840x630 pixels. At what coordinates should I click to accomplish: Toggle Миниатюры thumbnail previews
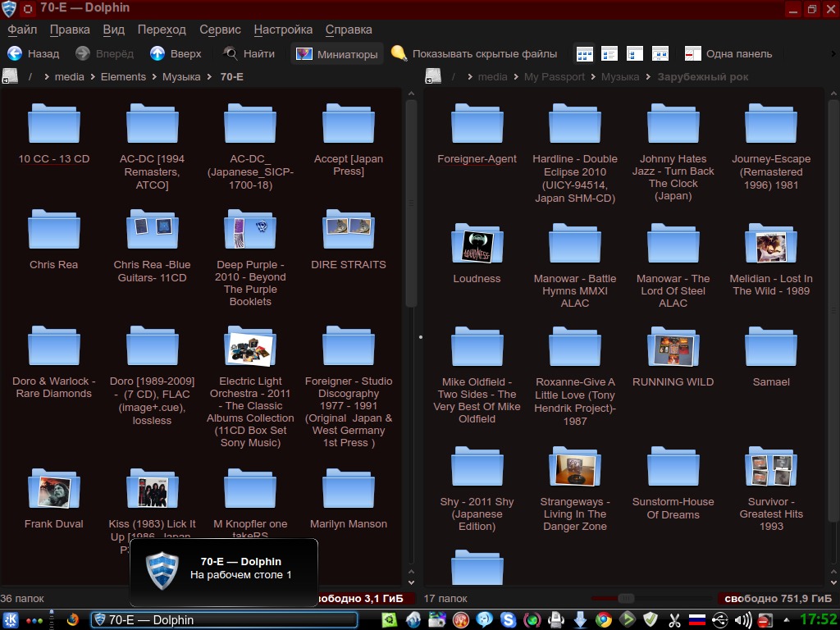[x=337, y=53]
